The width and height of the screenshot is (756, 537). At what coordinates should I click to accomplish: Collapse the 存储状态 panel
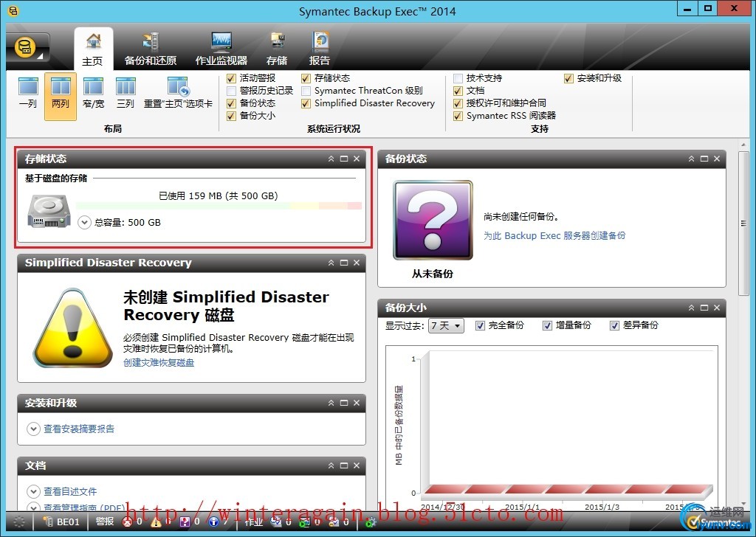[331, 159]
